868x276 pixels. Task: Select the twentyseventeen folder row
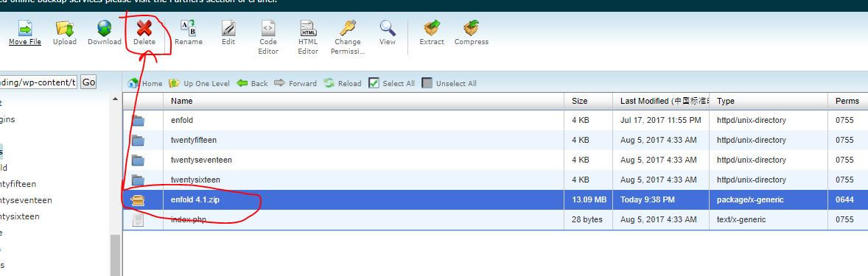[x=495, y=160]
